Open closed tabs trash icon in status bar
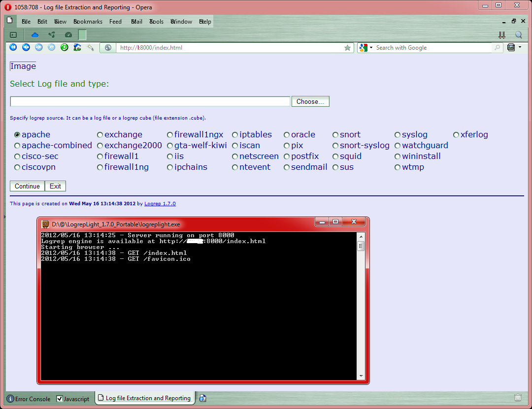This screenshot has width=532, height=409. coord(518,398)
